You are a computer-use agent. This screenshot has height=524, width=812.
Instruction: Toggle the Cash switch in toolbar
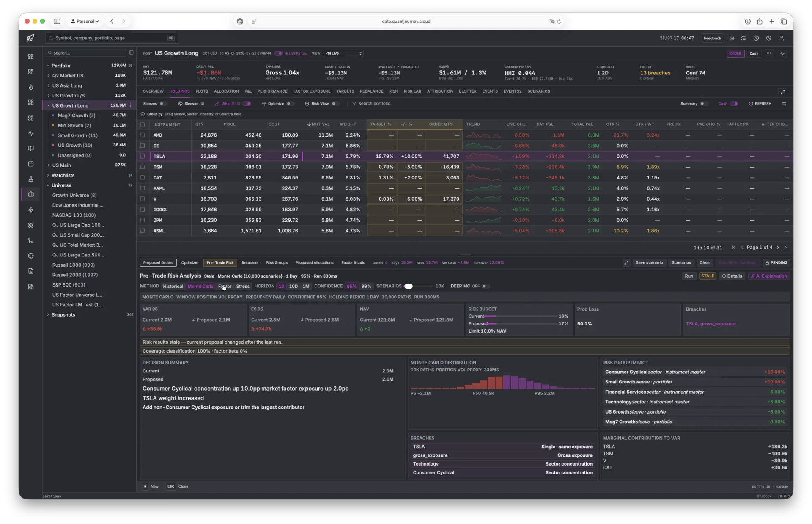tap(735, 104)
